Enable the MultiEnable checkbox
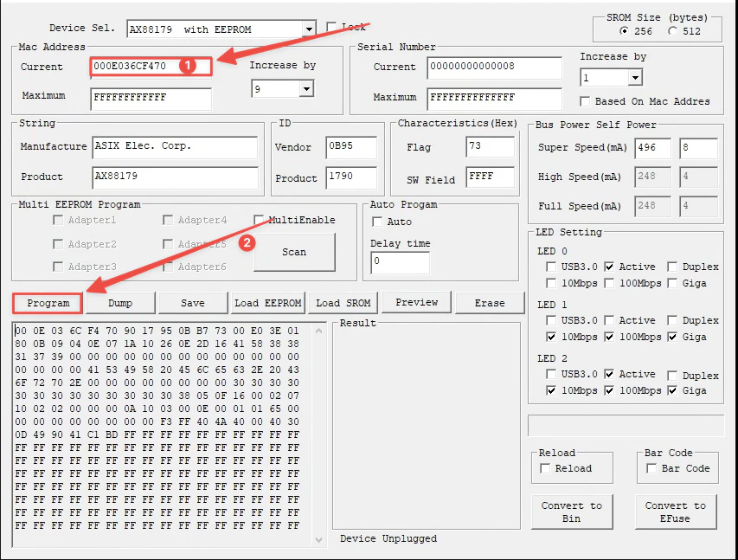The height and width of the screenshot is (560, 738). tap(259, 220)
